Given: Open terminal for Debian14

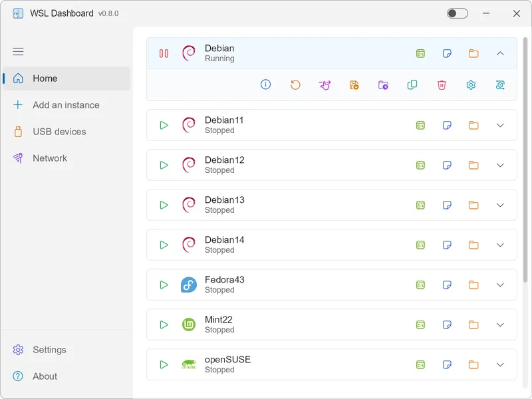Looking at the screenshot, I should click(x=420, y=245).
